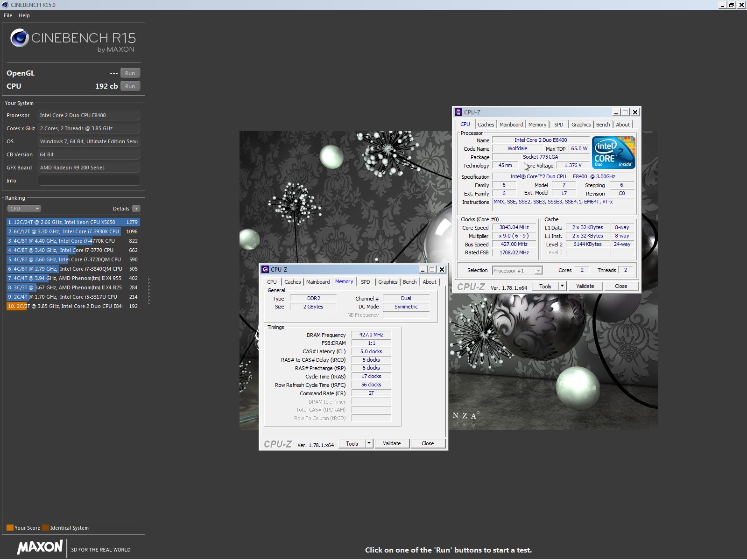The image size is (747, 560).
Task: Select ranking entry Intel Core i7-3840QM CPU
Action: (73, 269)
